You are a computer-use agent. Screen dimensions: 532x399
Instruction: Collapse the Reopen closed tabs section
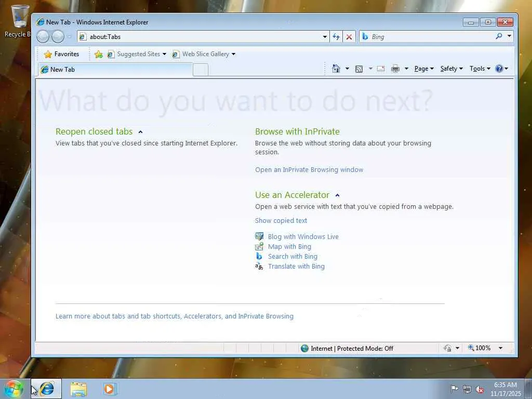(x=140, y=132)
